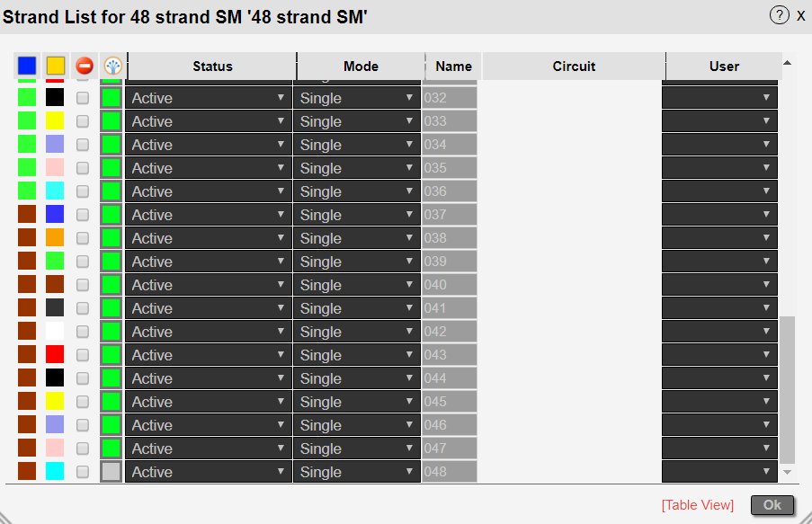The width and height of the screenshot is (812, 524).
Task: Click the Circuit column header
Action: pyautogui.click(x=574, y=67)
